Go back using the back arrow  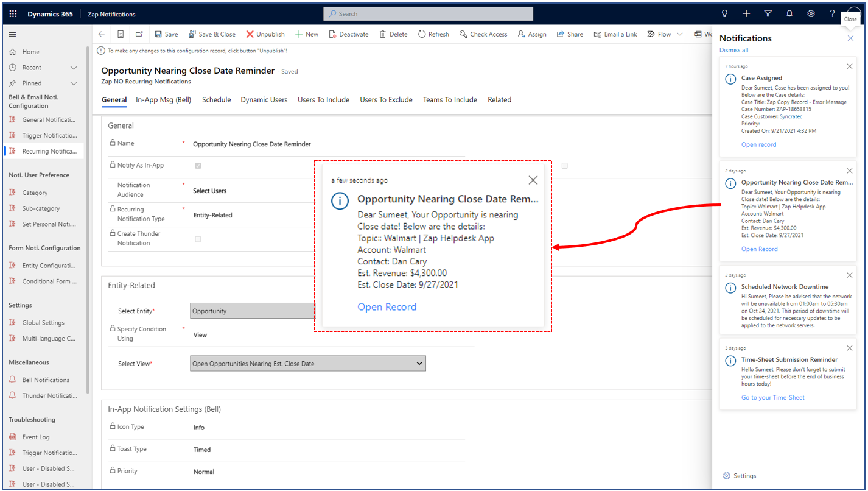pyautogui.click(x=102, y=34)
